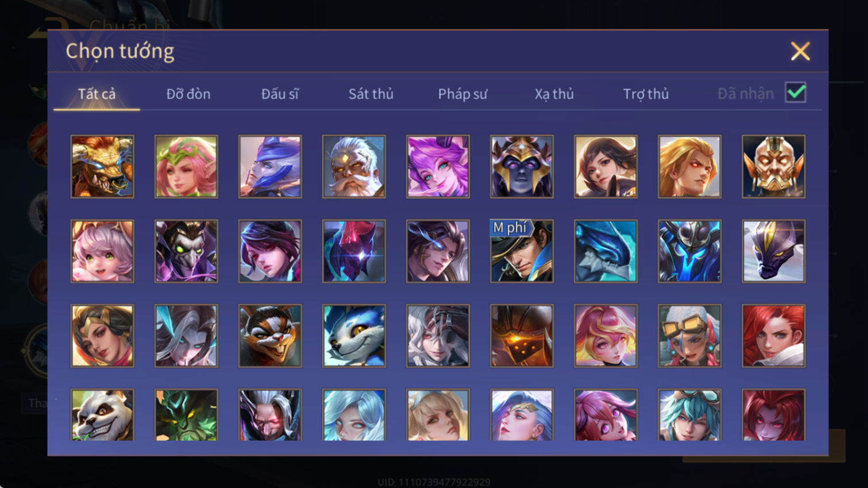Switch to the Đỡ đòn tab
The height and width of the screenshot is (488, 868).
point(188,94)
